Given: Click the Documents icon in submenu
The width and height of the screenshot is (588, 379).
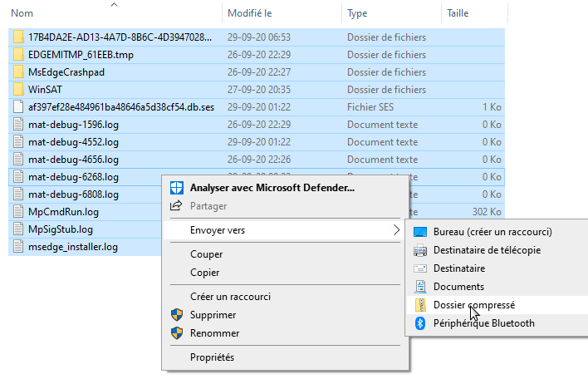Looking at the screenshot, I should pos(420,287).
